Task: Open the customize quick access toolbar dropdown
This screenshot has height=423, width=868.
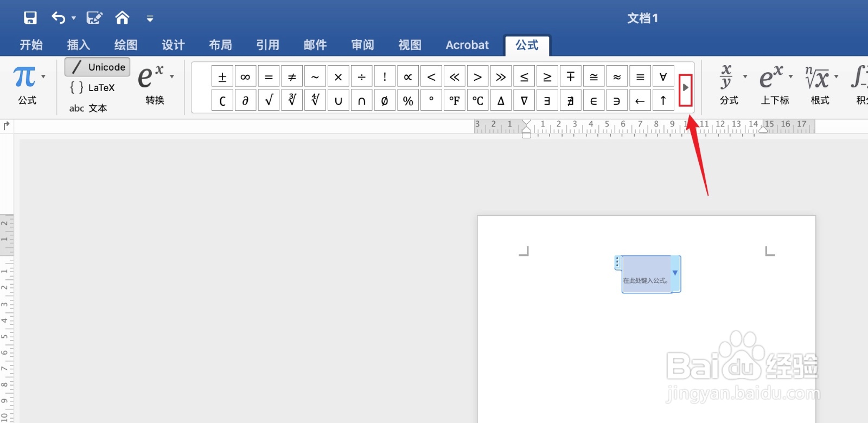Action: point(150,18)
